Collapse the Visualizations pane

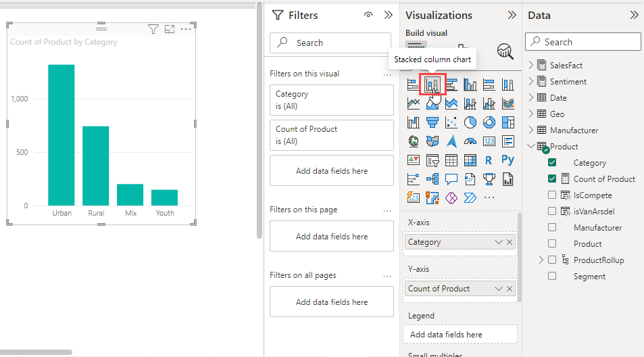click(x=512, y=15)
